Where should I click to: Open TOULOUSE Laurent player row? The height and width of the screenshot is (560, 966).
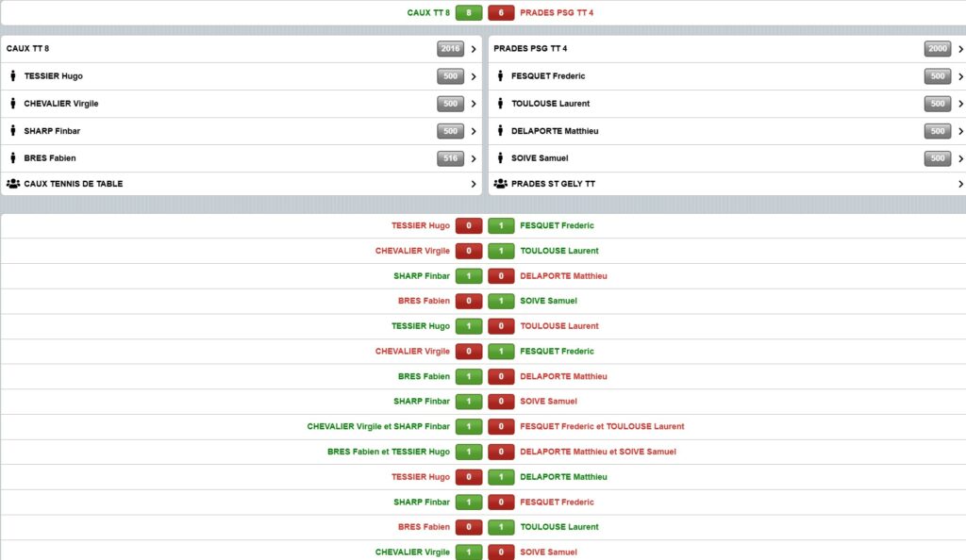[550, 104]
